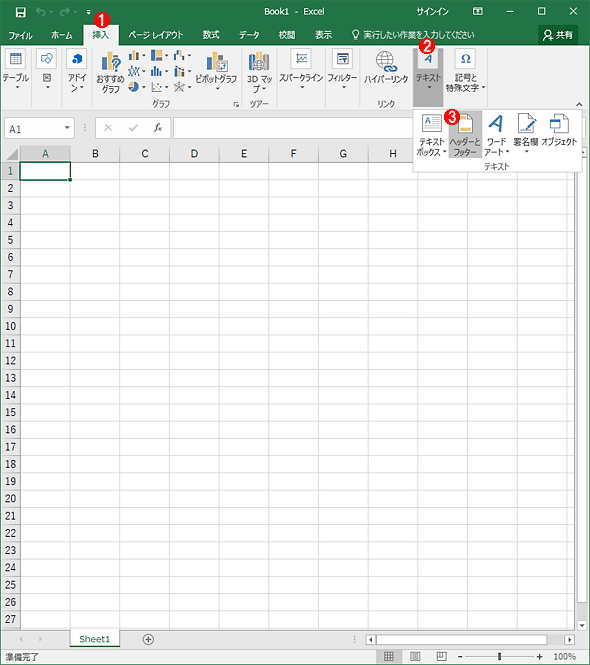Click the zoom slider handle
Viewport: 590px width, 665px height.
(x=499, y=657)
